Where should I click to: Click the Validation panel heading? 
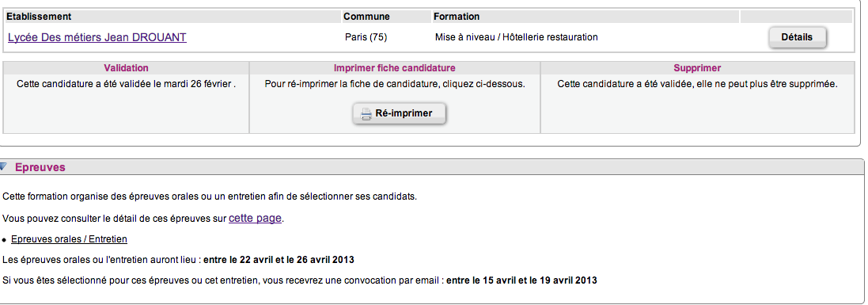tap(127, 68)
